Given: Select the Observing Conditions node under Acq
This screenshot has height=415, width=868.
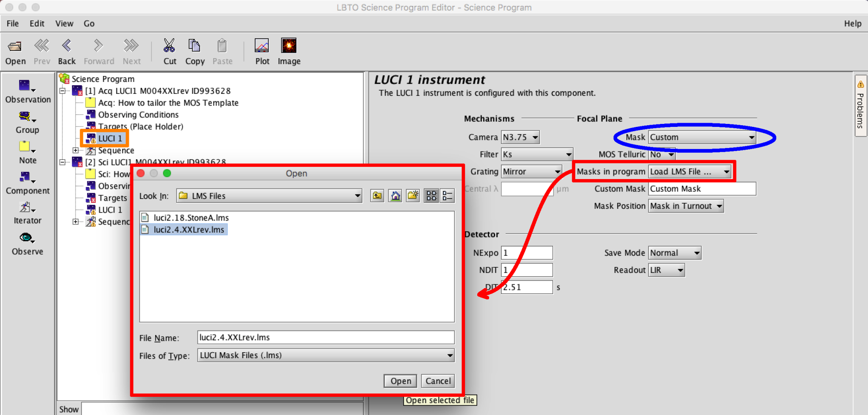Looking at the screenshot, I should tap(138, 115).
